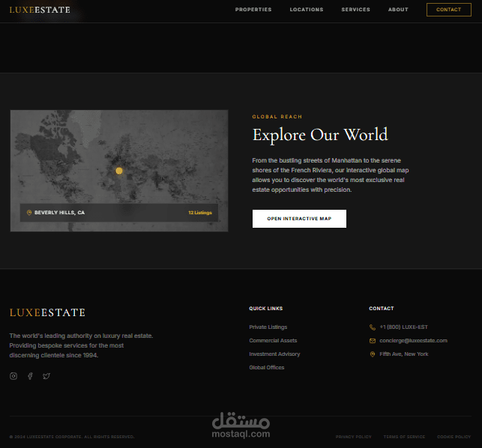The image size is (482, 448).
Task: Click the Explore Our World heading
Action: [x=320, y=135]
